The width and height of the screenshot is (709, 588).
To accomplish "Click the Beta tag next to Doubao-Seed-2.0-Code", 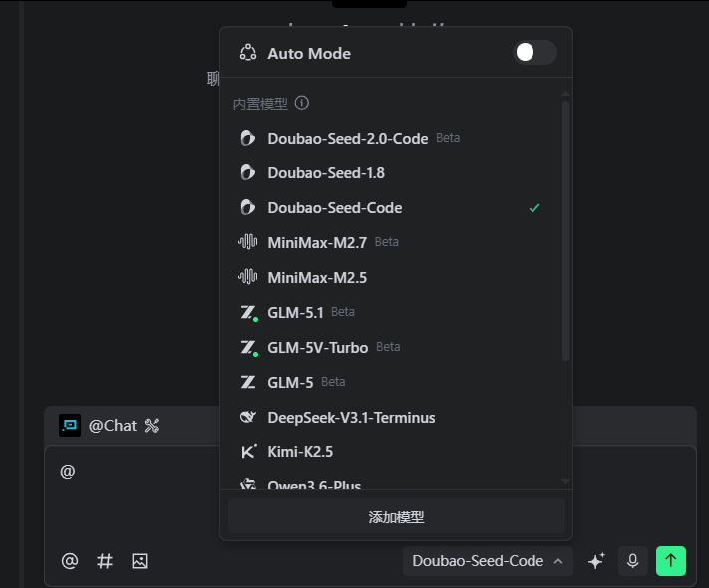I will tap(448, 138).
